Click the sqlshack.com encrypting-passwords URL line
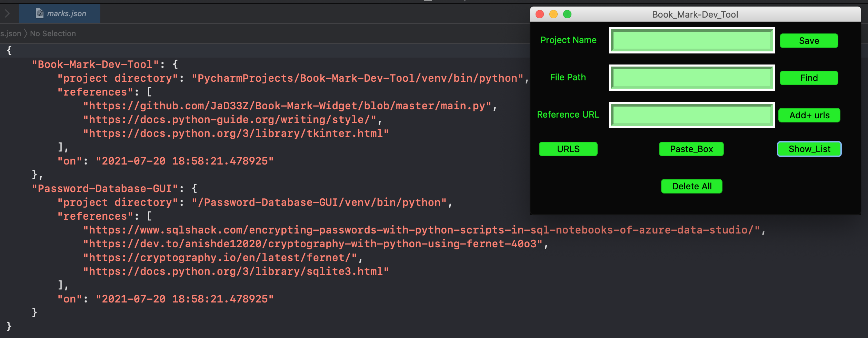 (421, 230)
